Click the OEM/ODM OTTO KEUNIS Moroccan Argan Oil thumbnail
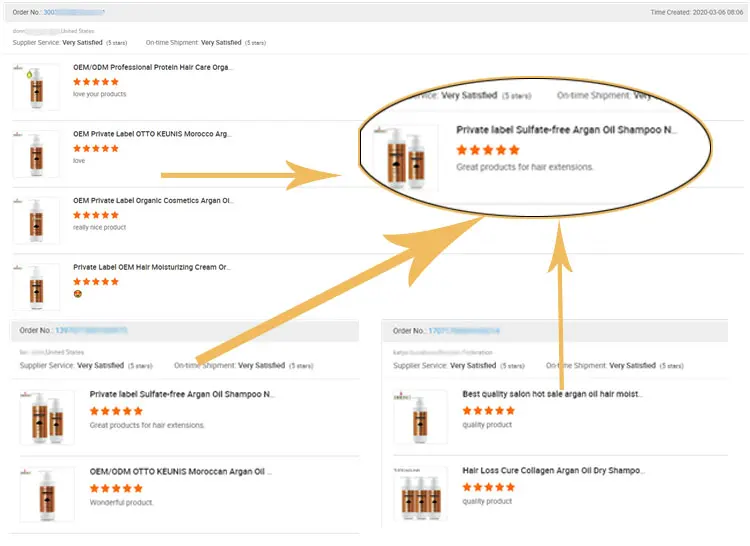Viewport: 750px width, 546px height. [x=47, y=494]
